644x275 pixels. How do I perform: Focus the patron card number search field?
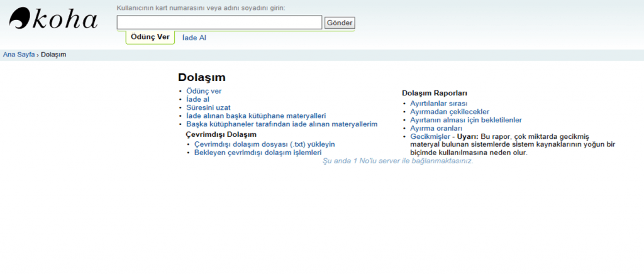(x=219, y=23)
